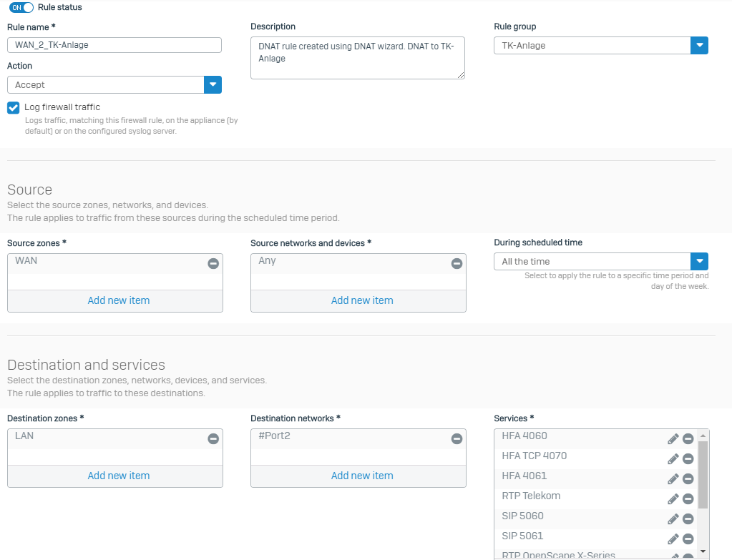Click the Services list scroll up arrow
This screenshot has width=732, height=560.
pyautogui.click(x=703, y=436)
